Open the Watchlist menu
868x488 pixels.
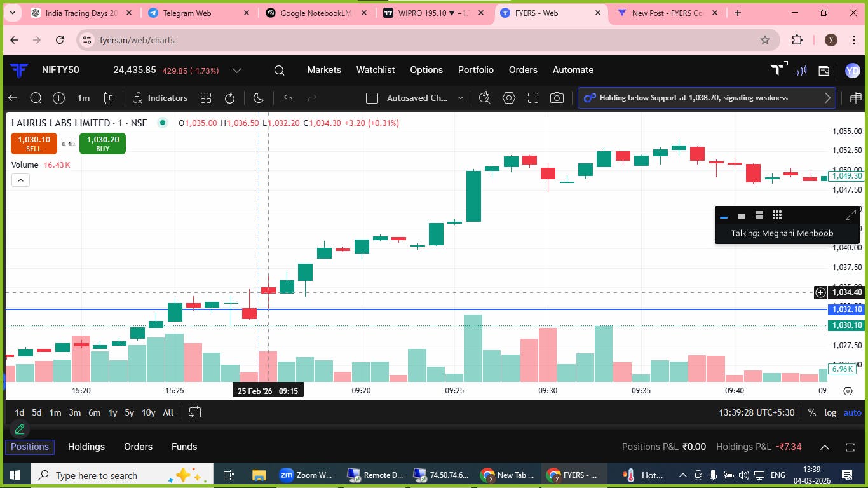click(x=376, y=70)
